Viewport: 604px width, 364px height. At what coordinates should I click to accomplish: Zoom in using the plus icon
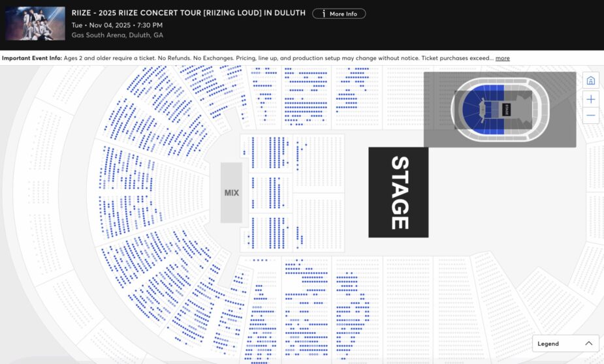pyautogui.click(x=590, y=99)
